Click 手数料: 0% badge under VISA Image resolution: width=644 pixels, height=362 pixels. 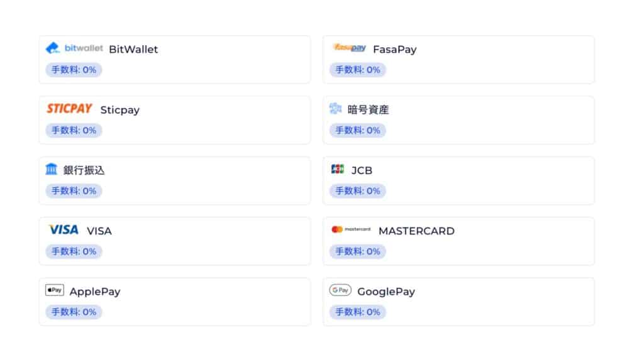coord(74,251)
